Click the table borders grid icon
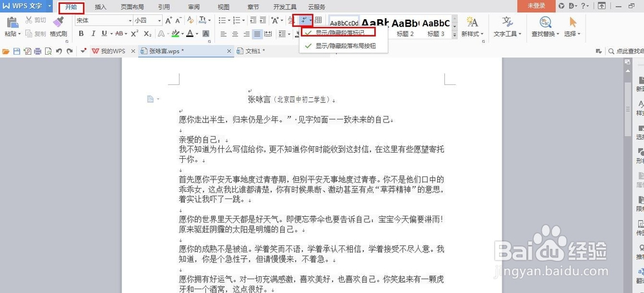Screen dimensions: 644x293 [x=318, y=20]
